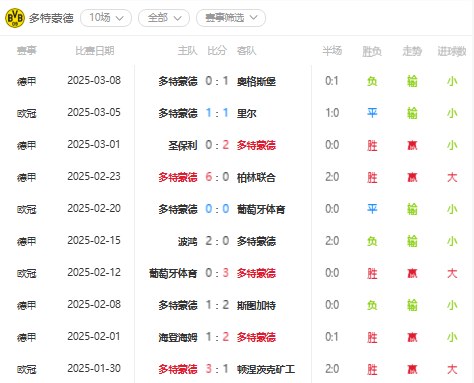
Task: Click the 斯图加特 team name
Action: pos(256,305)
